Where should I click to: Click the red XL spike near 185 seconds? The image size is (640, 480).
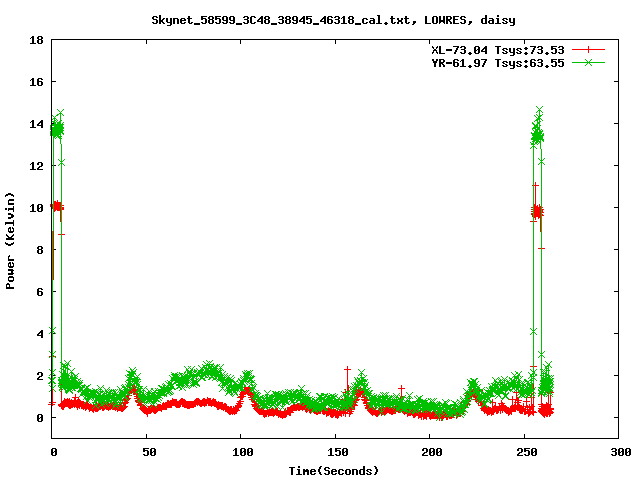[x=401, y=391]
